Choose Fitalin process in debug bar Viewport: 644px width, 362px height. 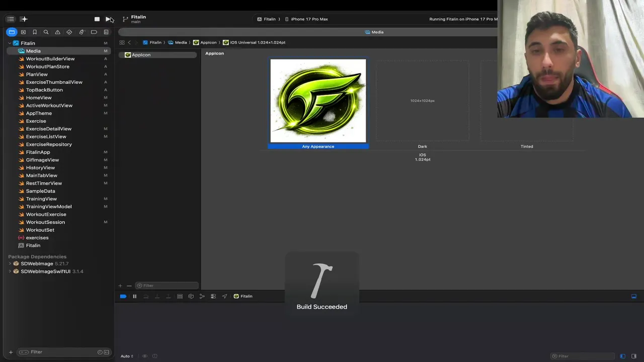click(x=243, y=297)
